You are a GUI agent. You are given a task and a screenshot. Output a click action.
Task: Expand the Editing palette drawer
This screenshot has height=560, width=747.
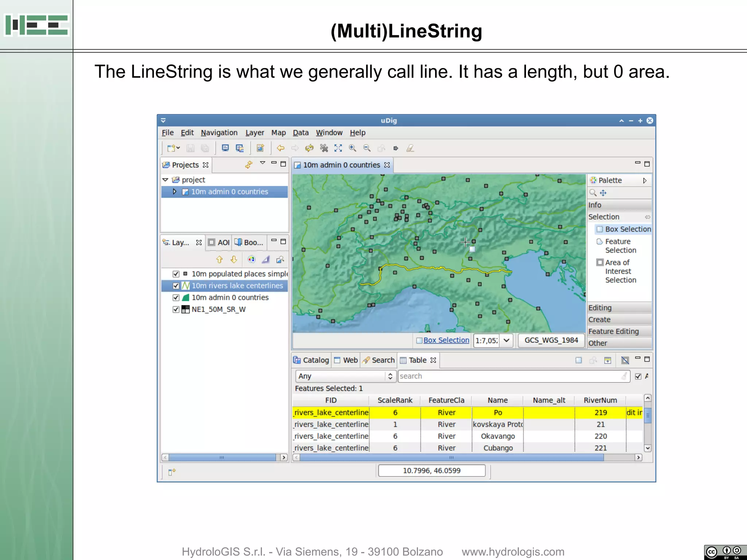(619, 308)
